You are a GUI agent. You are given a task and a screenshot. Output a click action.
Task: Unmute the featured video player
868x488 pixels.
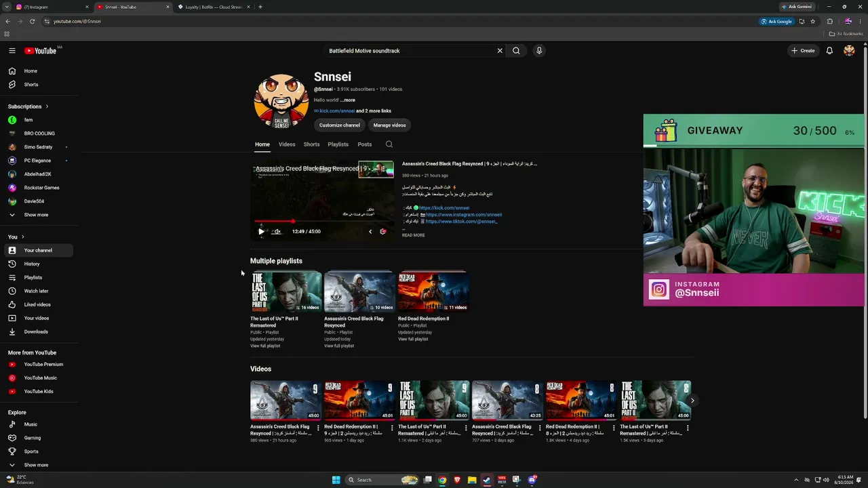pos(276,231)
